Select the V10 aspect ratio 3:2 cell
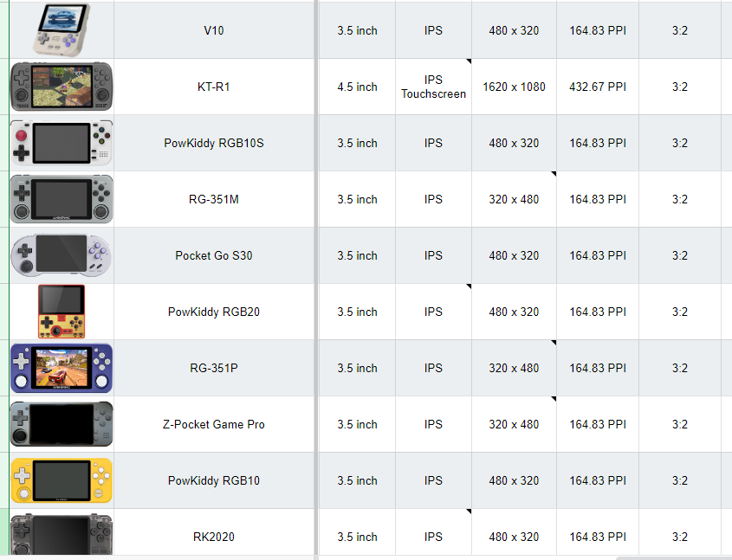Image resolution: width=732 pixels, height=560 pixels. [680, 30]
